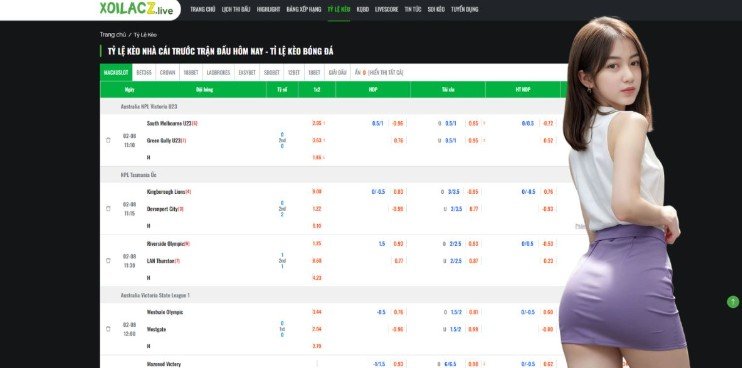This screenshot has height=368, width=742.
Task: Click the trash icon beside the South Melbourne U23 match
Action: click(x=108, y=140)
